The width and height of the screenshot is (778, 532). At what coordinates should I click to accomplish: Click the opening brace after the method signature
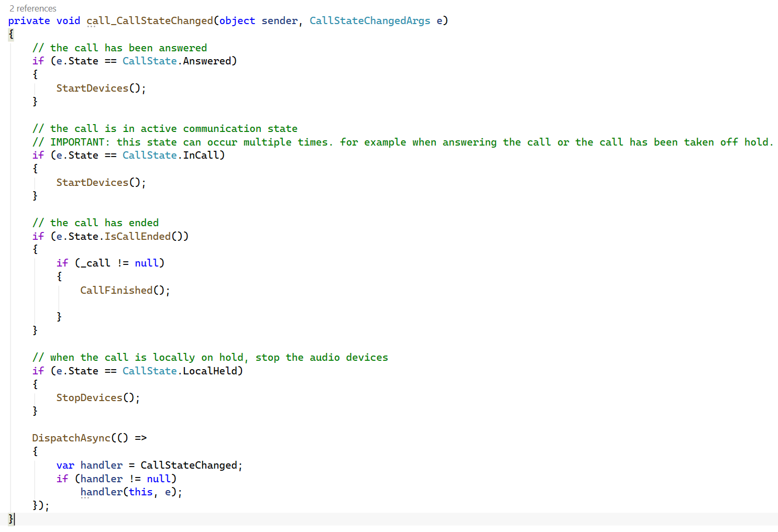11,35
